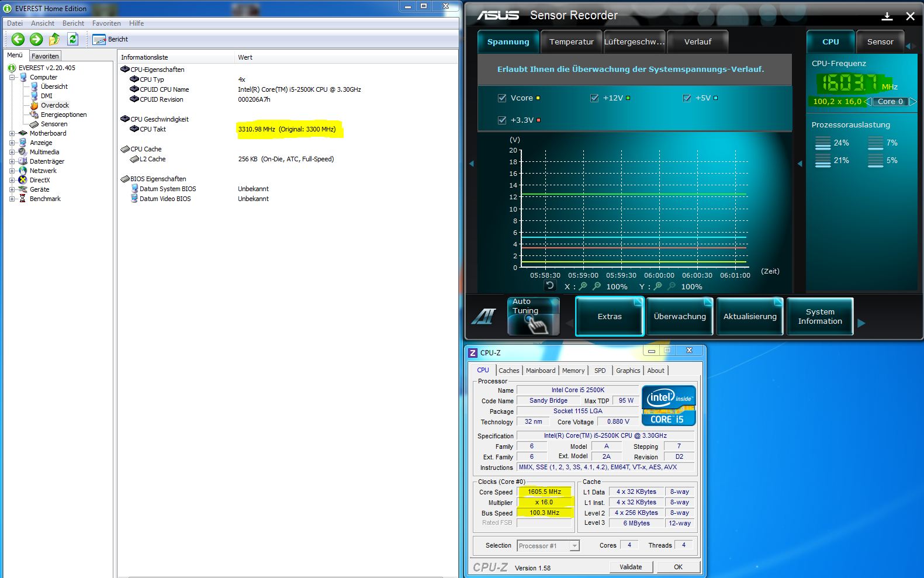The image size is (924, 578).
Task: Click the Up folder arrow icon in EVEREST
Action: click(x=54, y=39)
